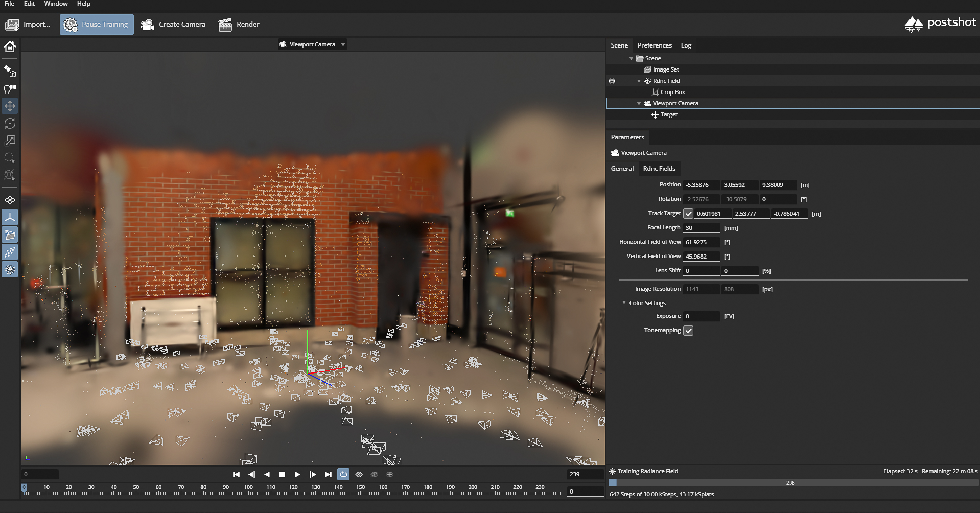The image size is (980, 513).
Task: Switch to the Preferences tab
Action: tap(654, 45)
